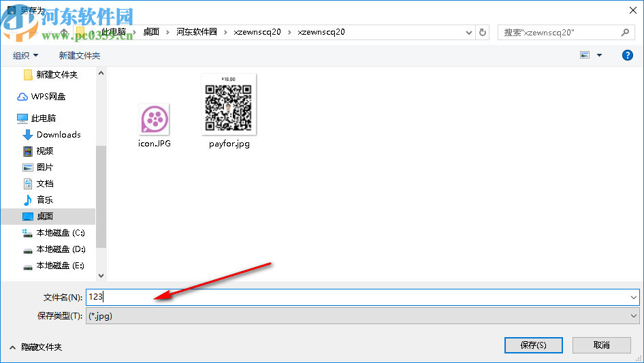Click the 音乐 note icon
Viewport: 644px width, 363px height.
[x=27, y=200]
